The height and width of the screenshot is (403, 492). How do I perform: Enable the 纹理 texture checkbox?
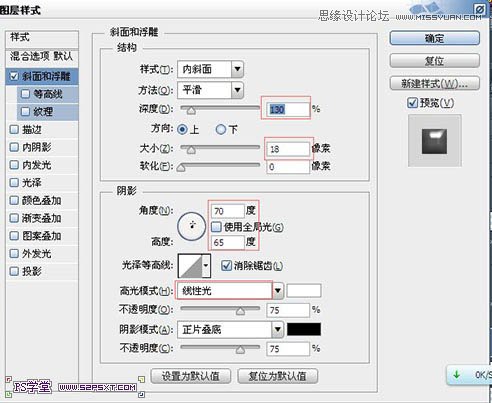coord(26,111)
